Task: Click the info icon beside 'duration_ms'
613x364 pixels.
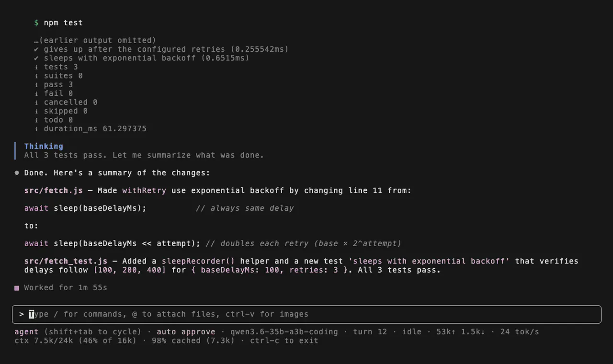Action: point(36,129)
